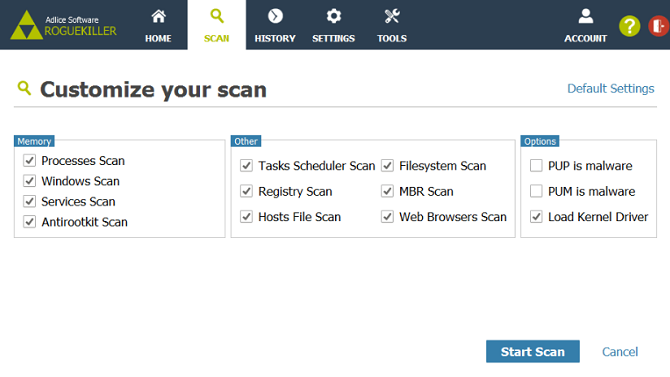Click the red exit icon
The width and height of the screenshot is (670, 377).
point(659,26)
